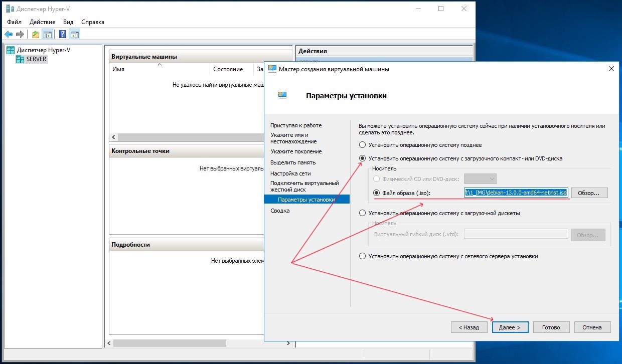Toggle the Action pane toolbar icon
Image resolution: width=622 pixels, height=364 pixels.
point(74,34)
